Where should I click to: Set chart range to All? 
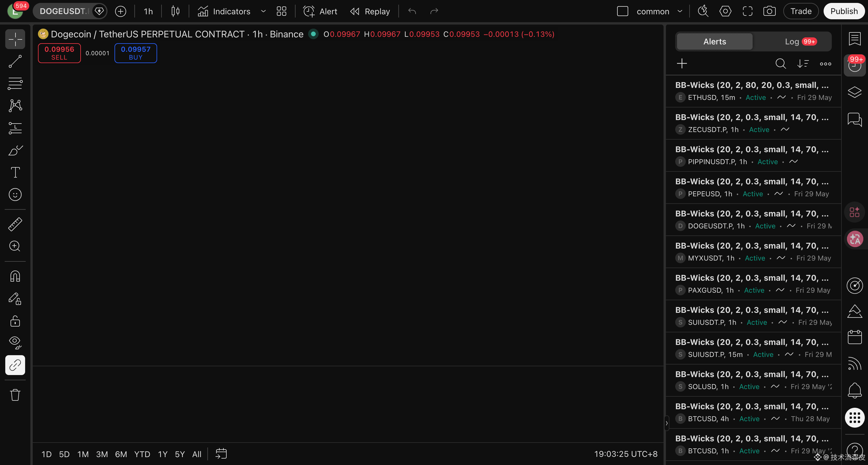197,454
